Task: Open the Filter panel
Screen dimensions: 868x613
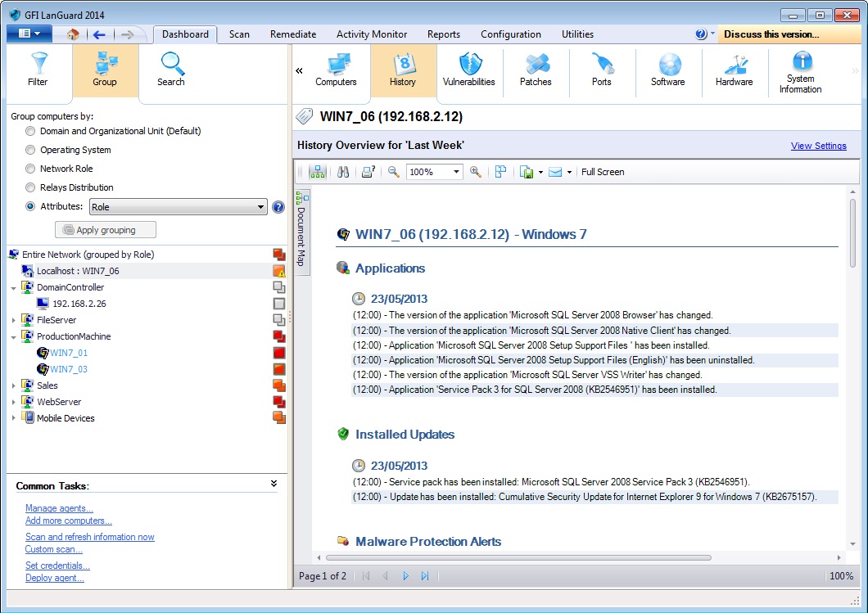Action: click(x=38, y=70)
